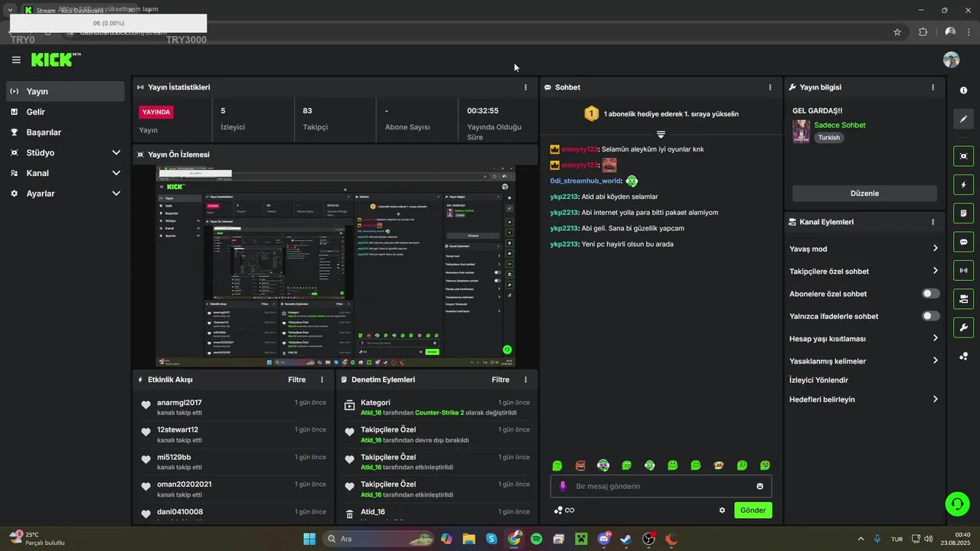Open the Etkinlik Akışı three-dot menu

[x=322, y=380]
